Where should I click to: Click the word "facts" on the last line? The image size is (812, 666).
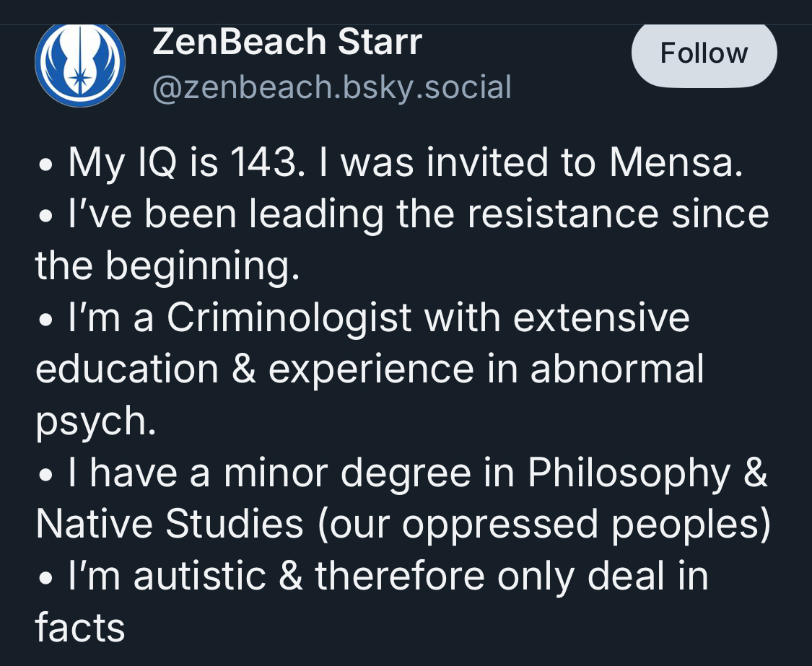[x=80, y=628]
